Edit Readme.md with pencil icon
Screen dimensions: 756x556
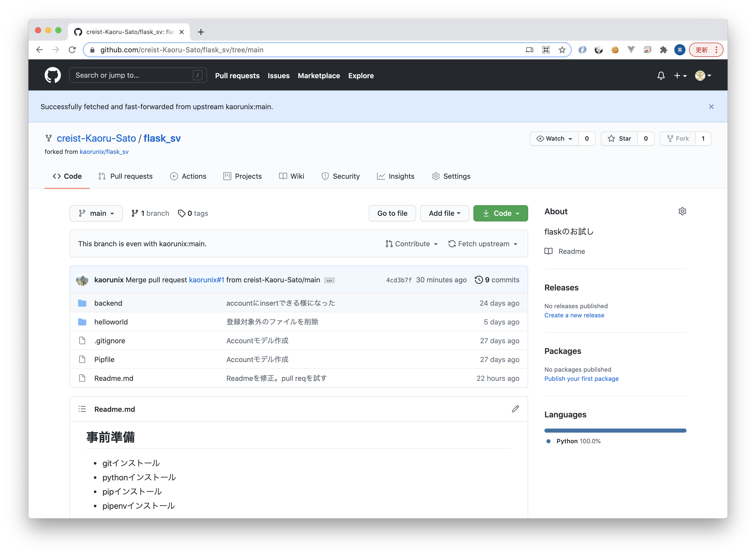tap(515, 409)
